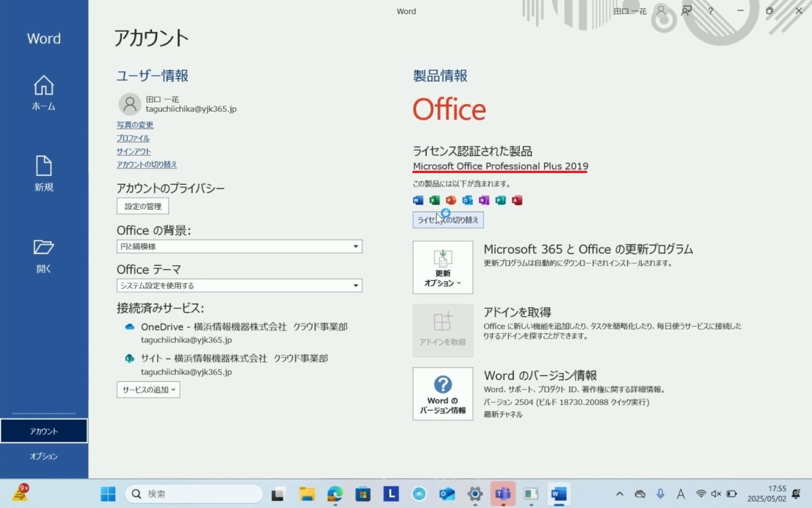Click the サインアウト link

[134, 151]
